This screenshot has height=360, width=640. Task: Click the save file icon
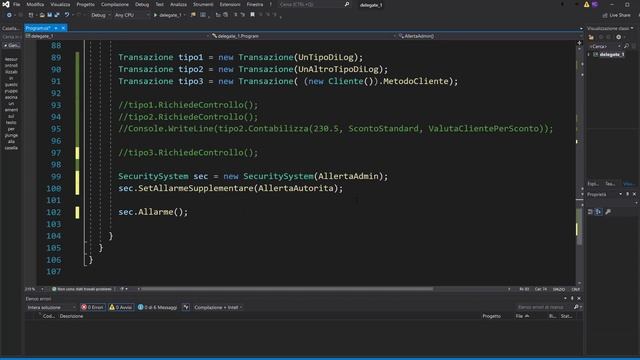[x=49, y=15]
